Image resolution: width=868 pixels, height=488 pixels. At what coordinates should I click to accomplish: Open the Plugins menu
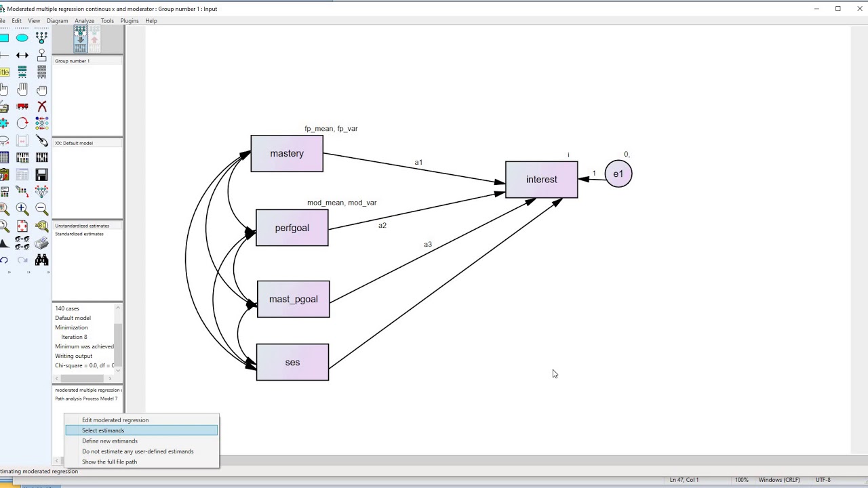click(x=130, y=21)
